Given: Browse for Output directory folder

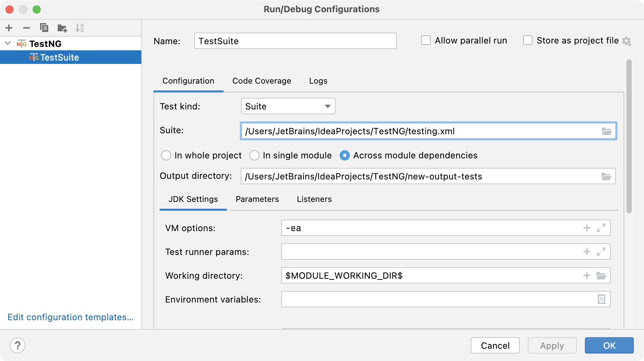Looking at the screenshot, I should coord(606,176).
